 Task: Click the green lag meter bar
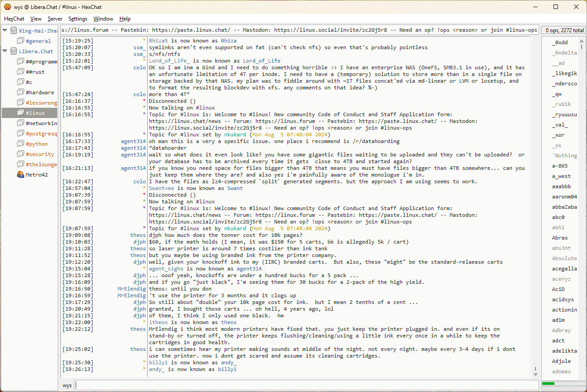coord(548,384)
